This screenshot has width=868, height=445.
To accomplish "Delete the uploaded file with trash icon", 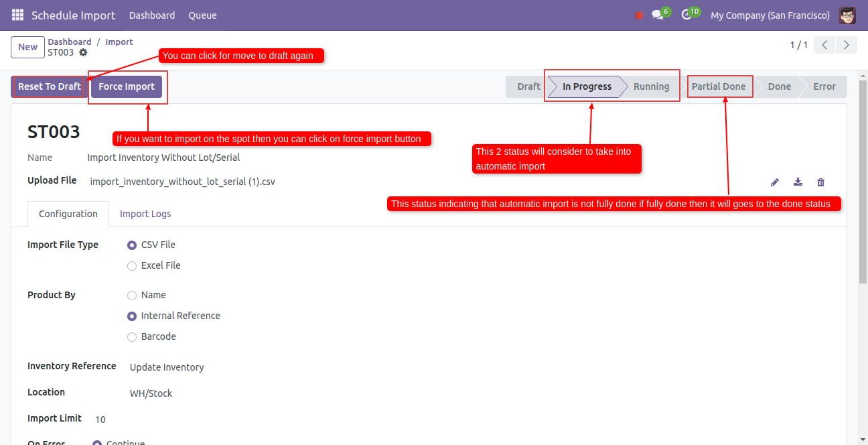I will point(820,182).
